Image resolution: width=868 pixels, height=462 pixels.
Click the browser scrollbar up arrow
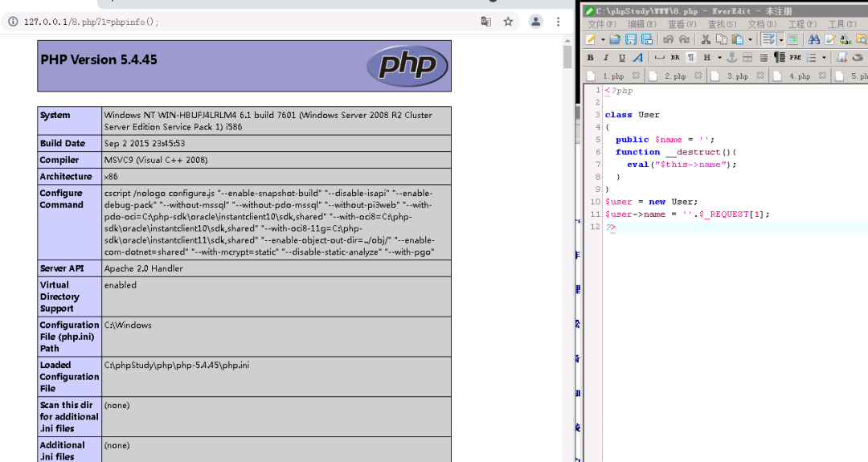coord(567,41)
